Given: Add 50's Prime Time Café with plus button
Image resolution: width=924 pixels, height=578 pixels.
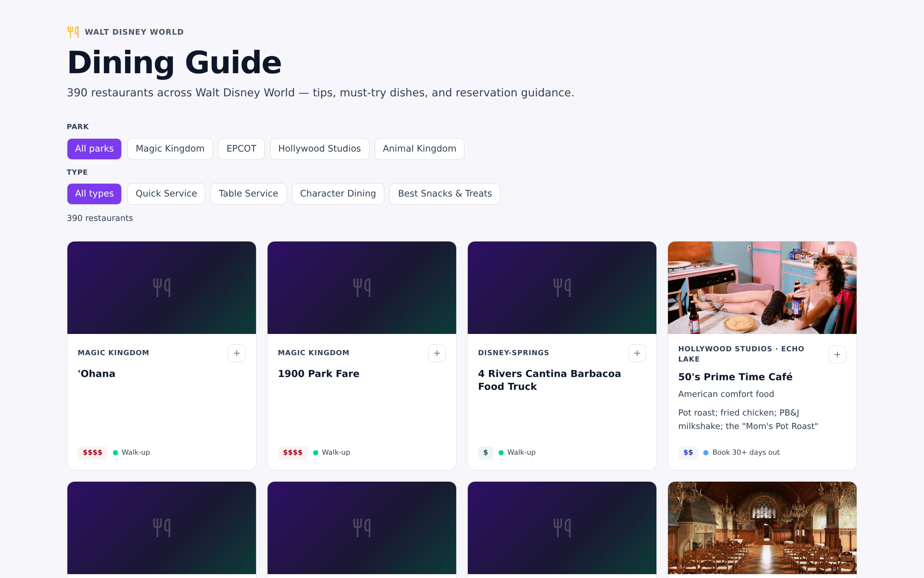Looking at the screenshot, I should tap(837, 355).
